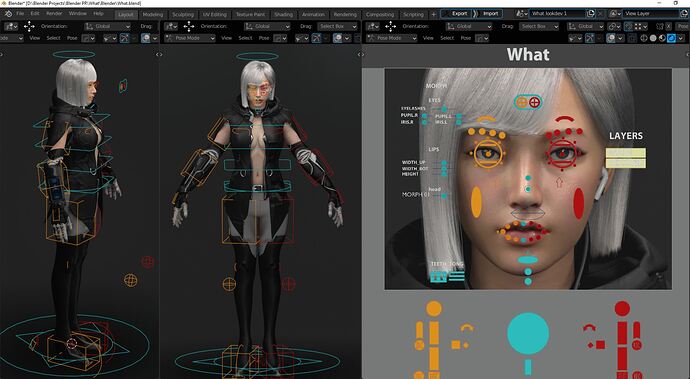Click the red head circle in rig picker

pos(622,309)
